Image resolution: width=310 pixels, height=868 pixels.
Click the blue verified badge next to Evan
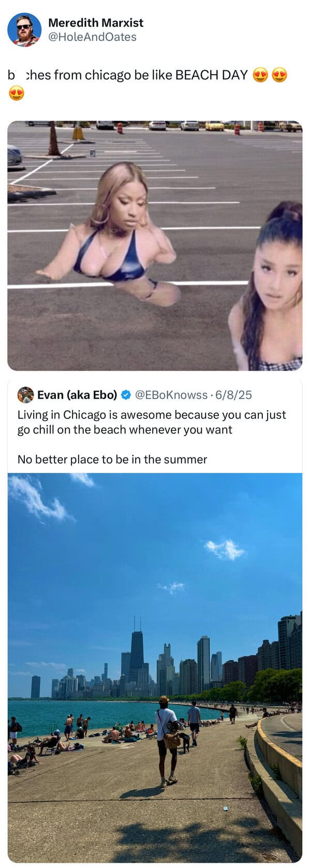126,395
